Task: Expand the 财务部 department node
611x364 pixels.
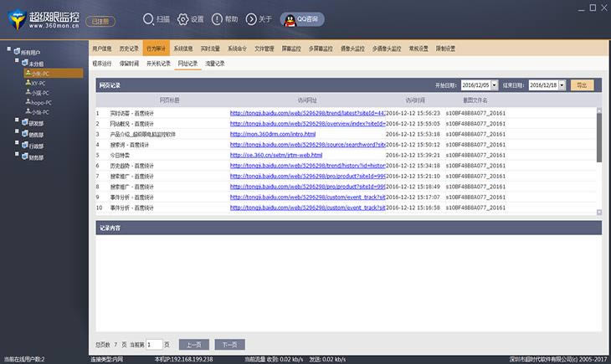Action: click(x=17, y=154)
